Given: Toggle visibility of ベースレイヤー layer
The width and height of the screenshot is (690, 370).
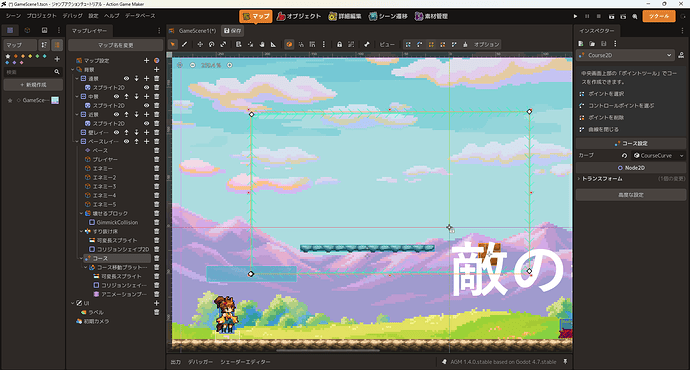Looking at the screenshot, I should (126, 141).
